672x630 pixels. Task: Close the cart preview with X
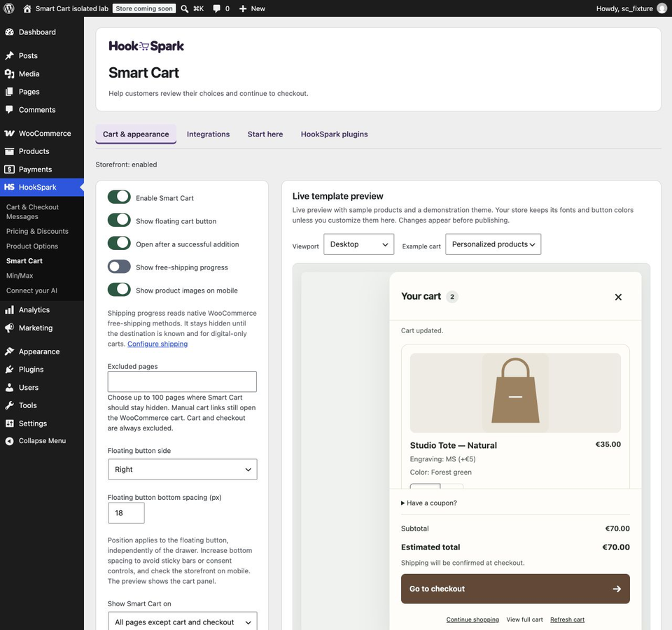[618, 297]
